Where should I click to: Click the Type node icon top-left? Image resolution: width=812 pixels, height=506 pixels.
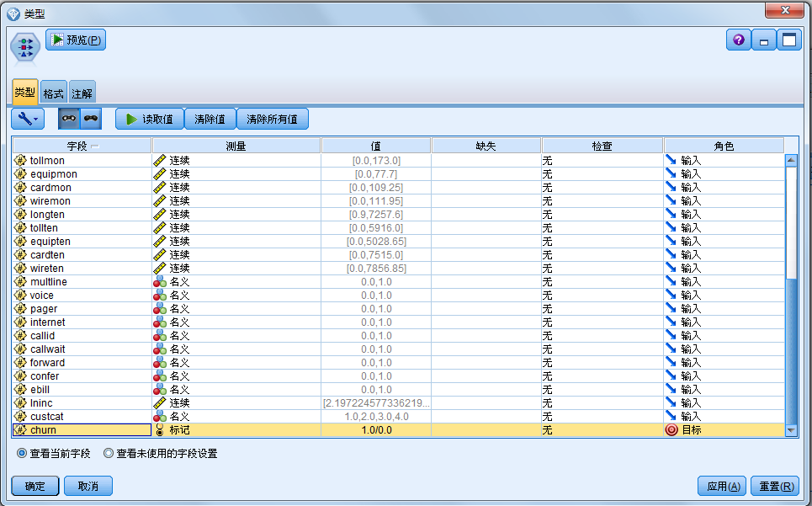click(x=24, y=46)
